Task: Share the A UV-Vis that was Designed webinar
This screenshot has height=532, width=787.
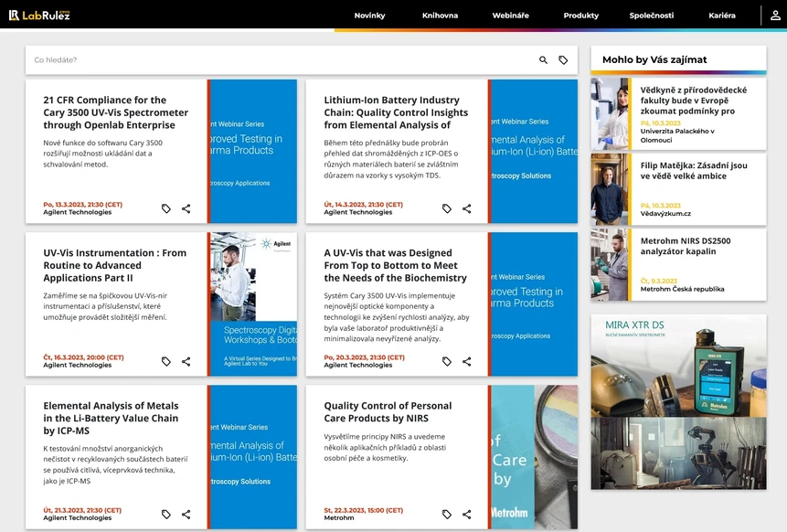Action: (x=467, y=361)
